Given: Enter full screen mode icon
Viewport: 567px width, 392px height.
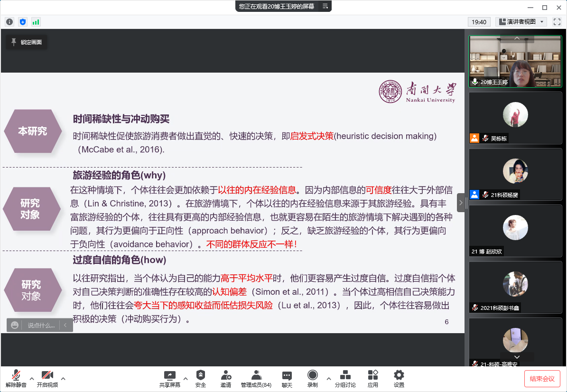Looking at the screenshot, I should coord(557,22).
